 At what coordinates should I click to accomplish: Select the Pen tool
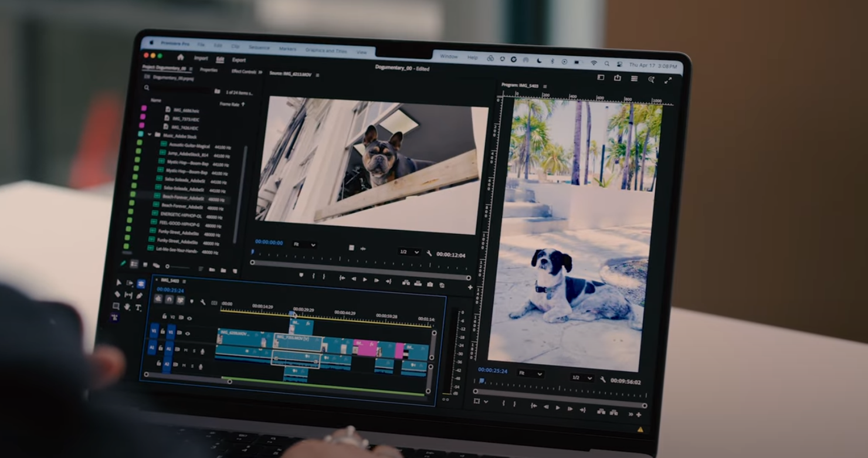pyautogui.click(x=139, y=296)
